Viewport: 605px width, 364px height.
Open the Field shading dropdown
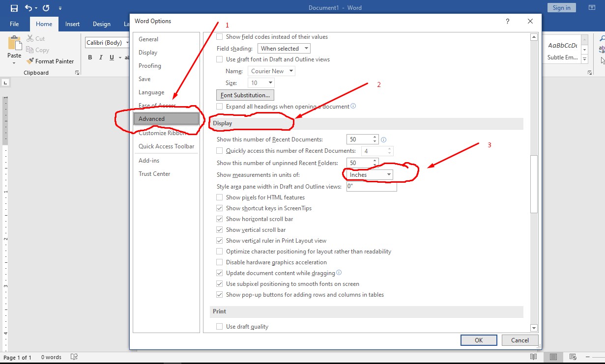[306, 48]
